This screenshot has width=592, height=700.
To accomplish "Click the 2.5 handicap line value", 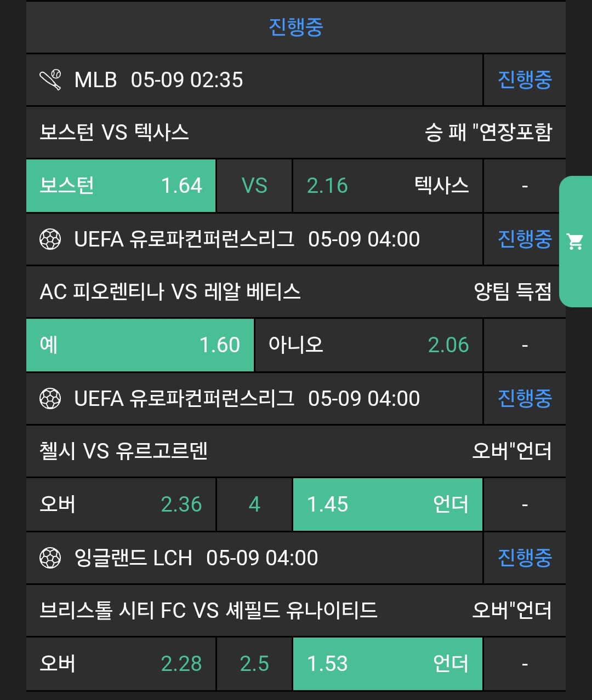I will (254, 664).
